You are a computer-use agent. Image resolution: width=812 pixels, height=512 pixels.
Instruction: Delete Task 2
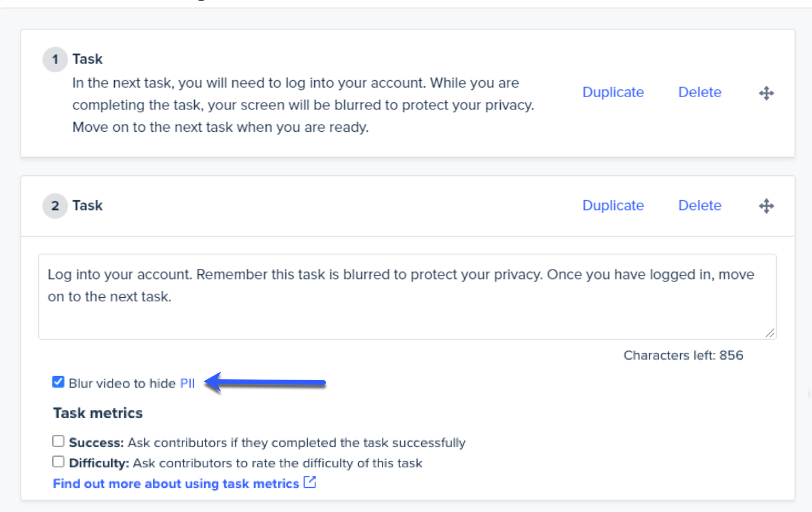700,205
